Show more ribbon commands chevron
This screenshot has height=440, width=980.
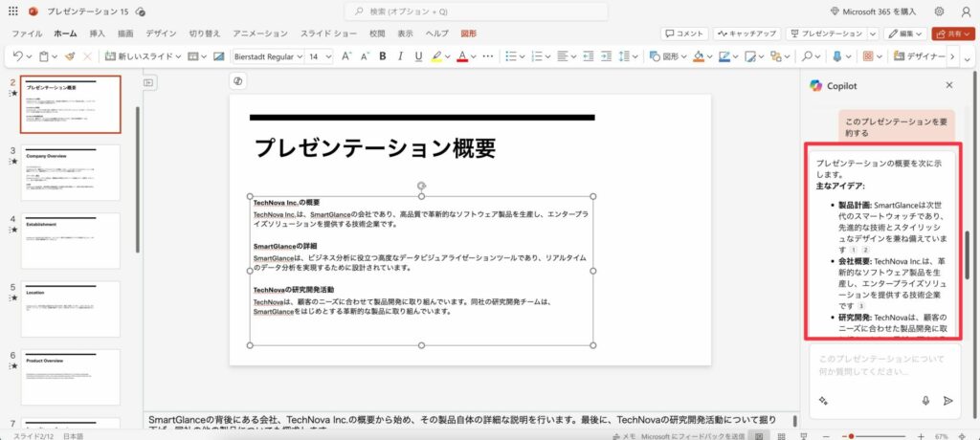[x=952, y=56]
